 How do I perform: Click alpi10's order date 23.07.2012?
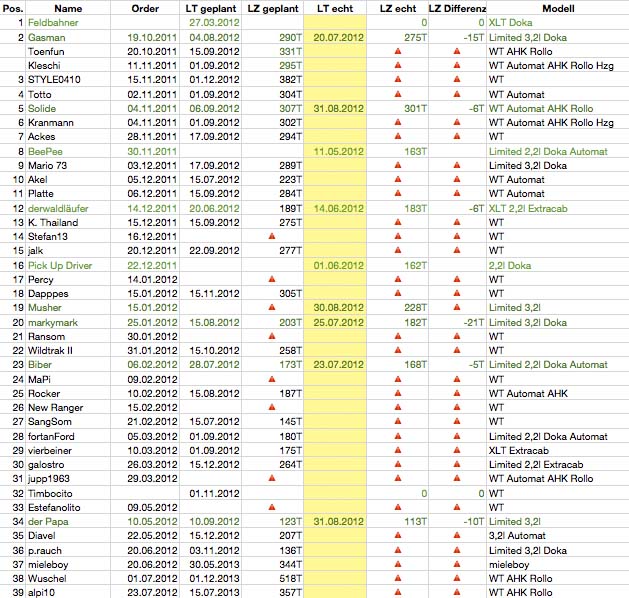152,592
